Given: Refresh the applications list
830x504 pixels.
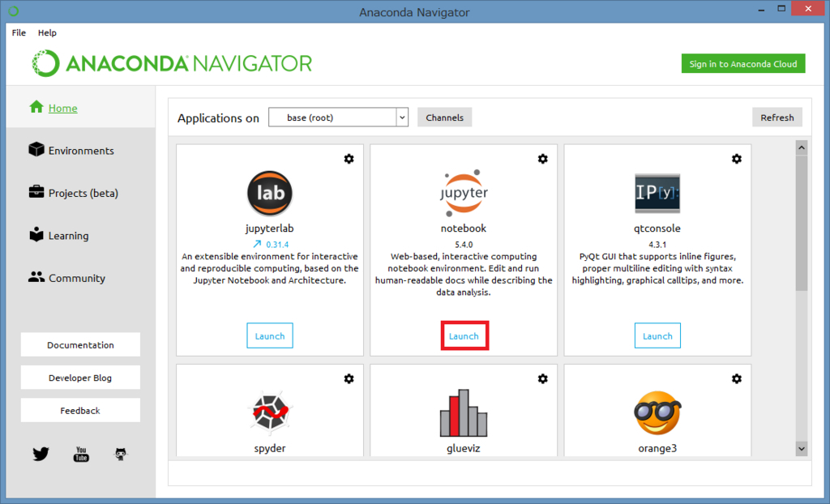Looking at the screenshot, I should tap(777, 117).
